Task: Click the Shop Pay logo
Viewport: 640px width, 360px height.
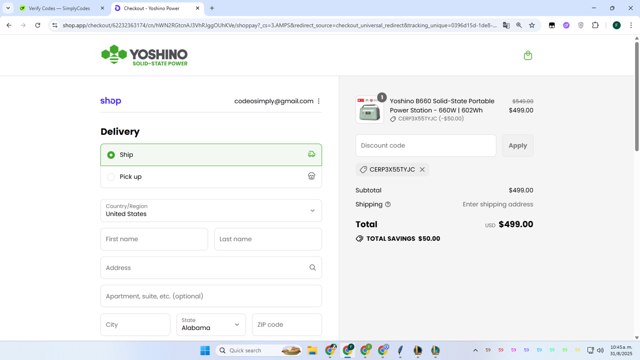Action: (111, 101)
